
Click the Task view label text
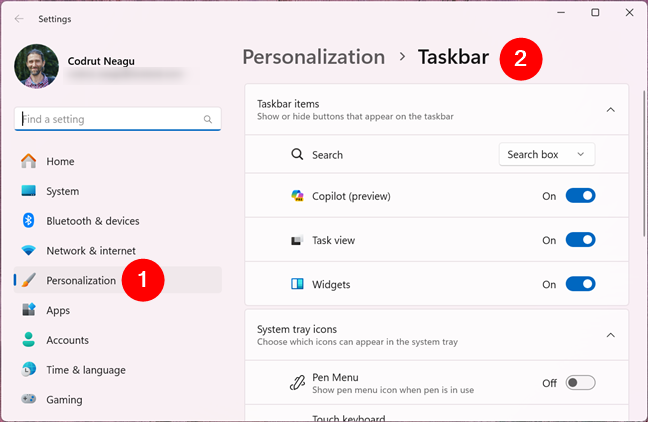point(334,240)
